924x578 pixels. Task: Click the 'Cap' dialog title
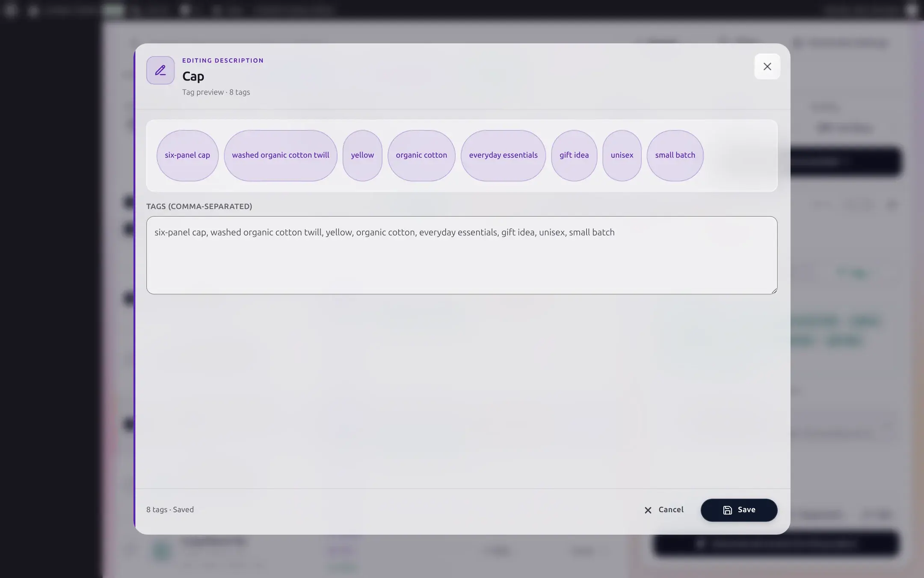pyautogui.click(x=193, y=76)
